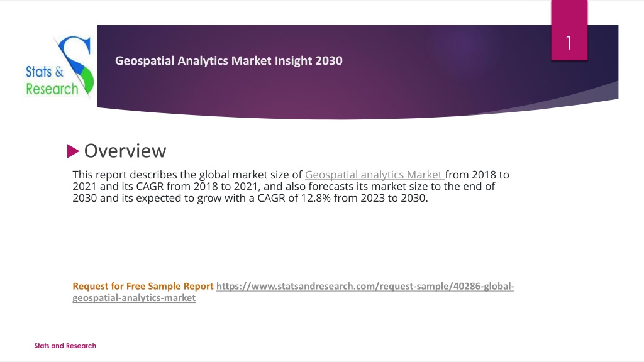Click the Stats & Research logo
Image resolution: width=644 pixels, height=362 pixels.
click(60, 67)
